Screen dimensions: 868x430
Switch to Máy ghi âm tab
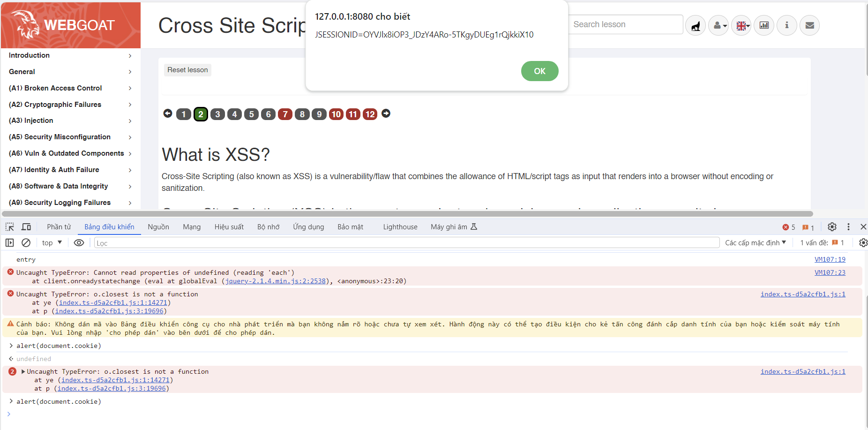click(454, 227)
